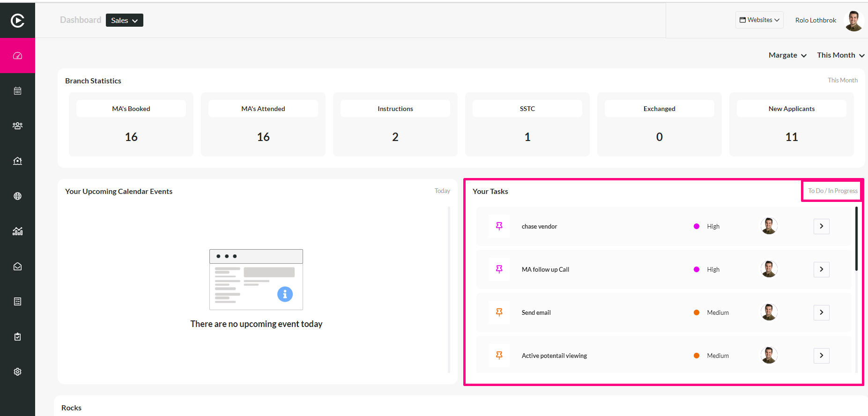Click the Rolo Lothbrok profile avatar
The image size is (868, 416).
[853, 21]
